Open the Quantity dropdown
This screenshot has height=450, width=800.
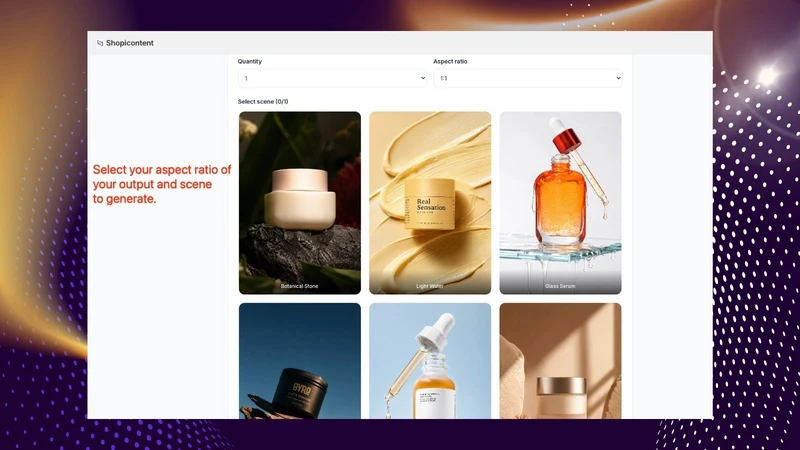point(332,78)
